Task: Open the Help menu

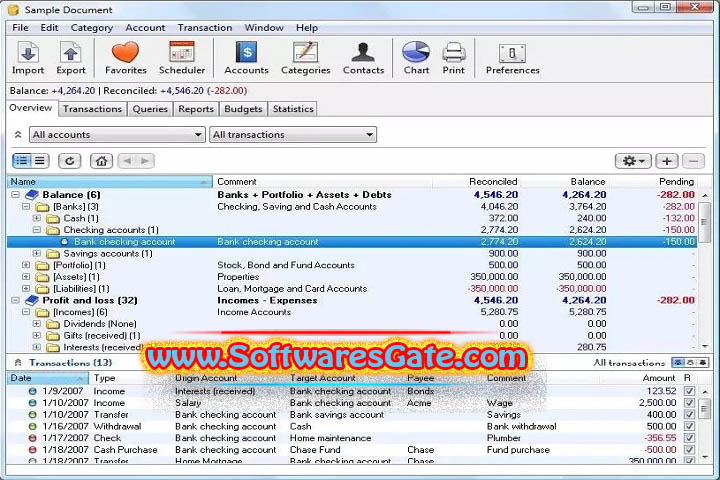Action: (x=307, y=28)
